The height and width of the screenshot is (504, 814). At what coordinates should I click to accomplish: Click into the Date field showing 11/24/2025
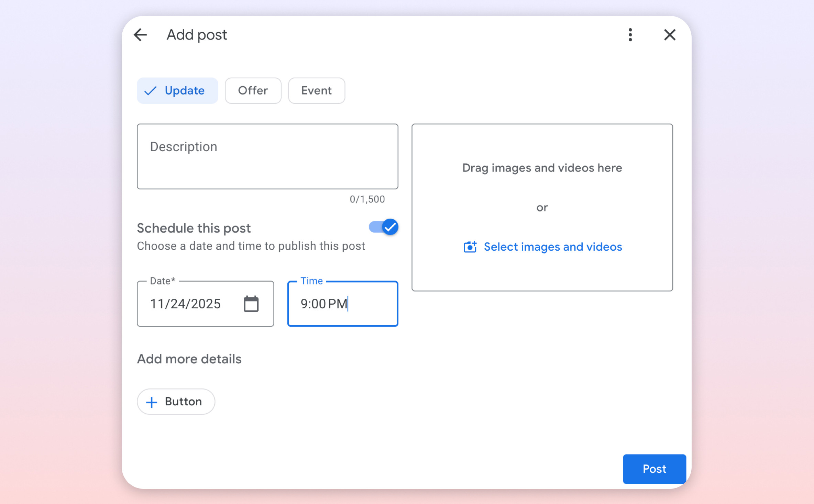[186, 304]
